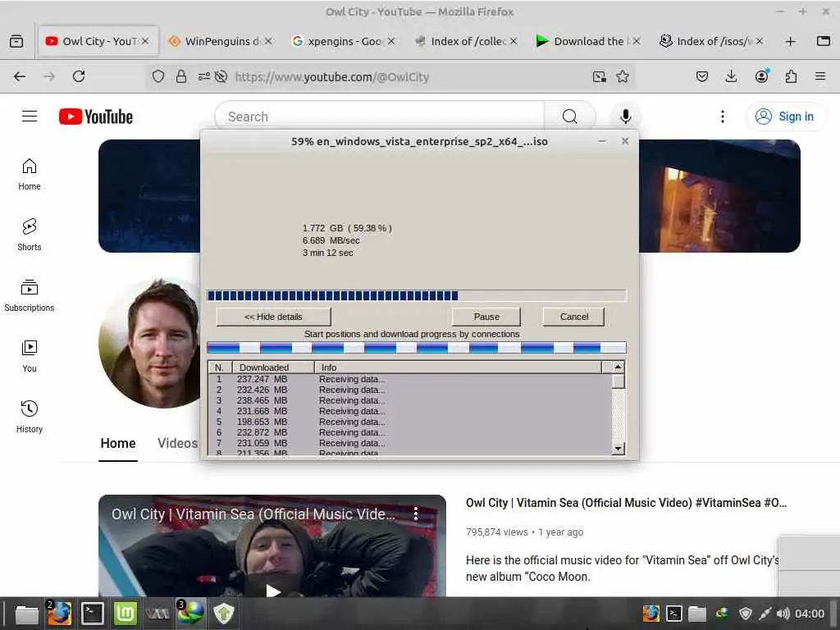The image size is (840, 630).
Task: Switch to WinPenguins tab
Action: pos(220,41)
